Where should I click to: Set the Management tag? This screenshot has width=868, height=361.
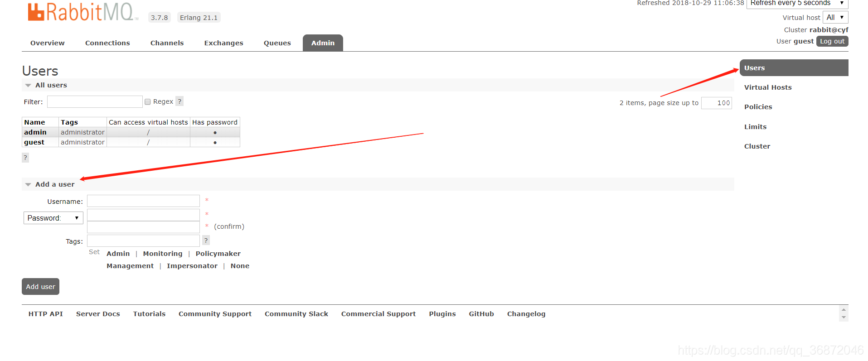[130, 266]
